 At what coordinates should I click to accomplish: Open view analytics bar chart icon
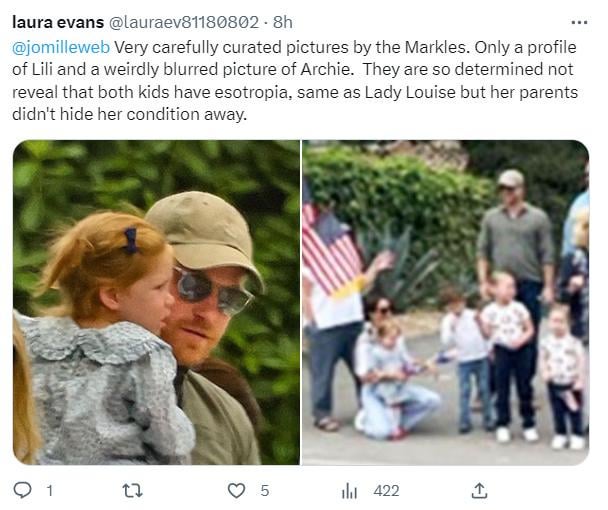349,490
